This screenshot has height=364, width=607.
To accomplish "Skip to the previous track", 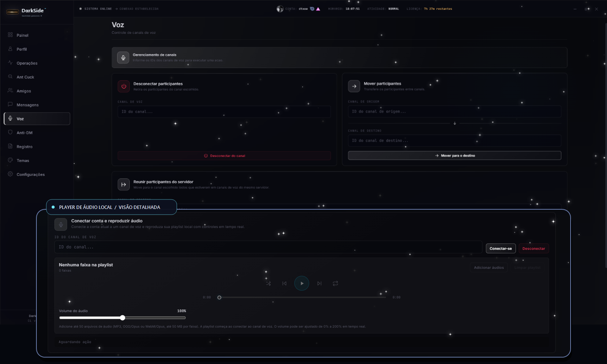I will click(x=284, y=283).
